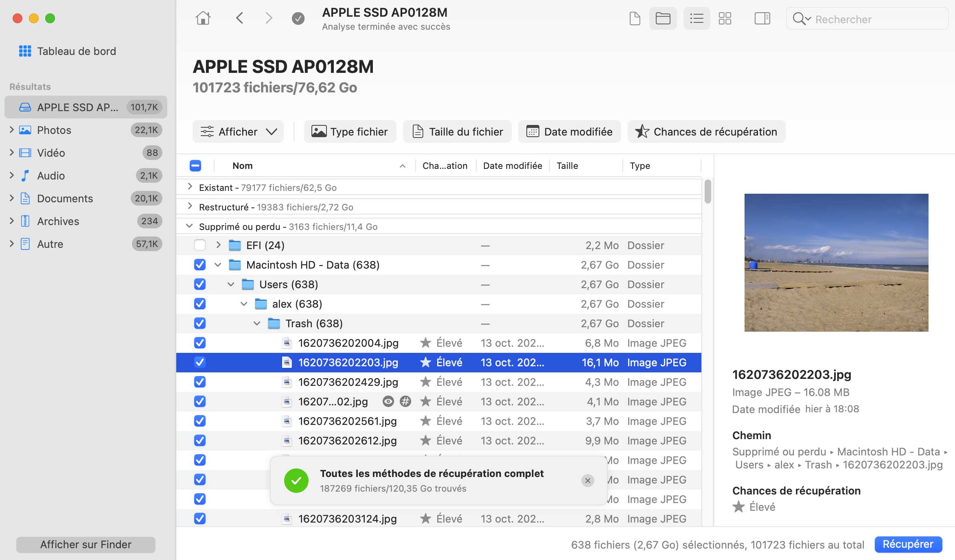Uncheck 1620736202203.jpg checkbox
Image resolution: width=955 pixels, height=560 pixels.
[x=200, y=362]
